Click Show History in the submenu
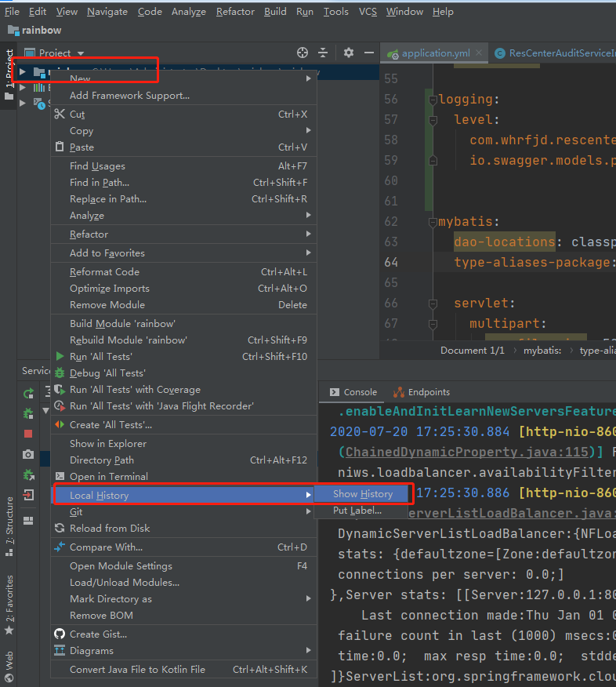The width and height of the screenshot is (616, 687). click(361, 494)
